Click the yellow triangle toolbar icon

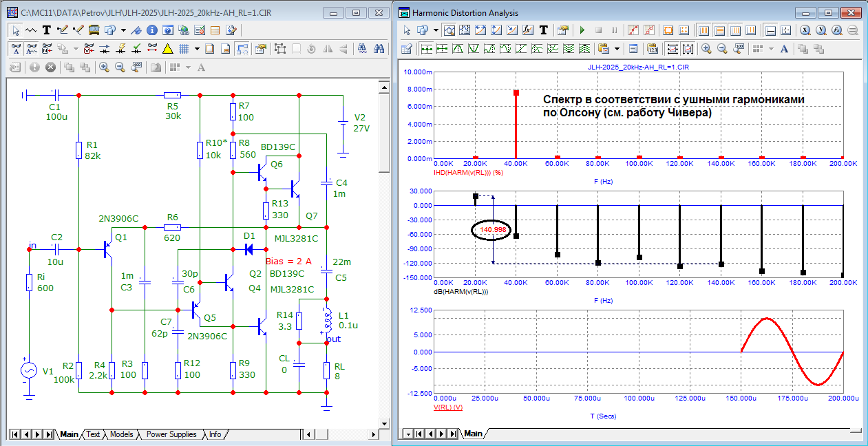pyautogui.click(x=167, y=49)
